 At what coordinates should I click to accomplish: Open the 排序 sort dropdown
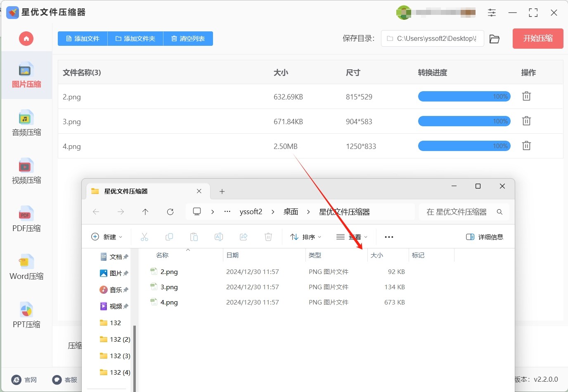(x=306, y=237)
